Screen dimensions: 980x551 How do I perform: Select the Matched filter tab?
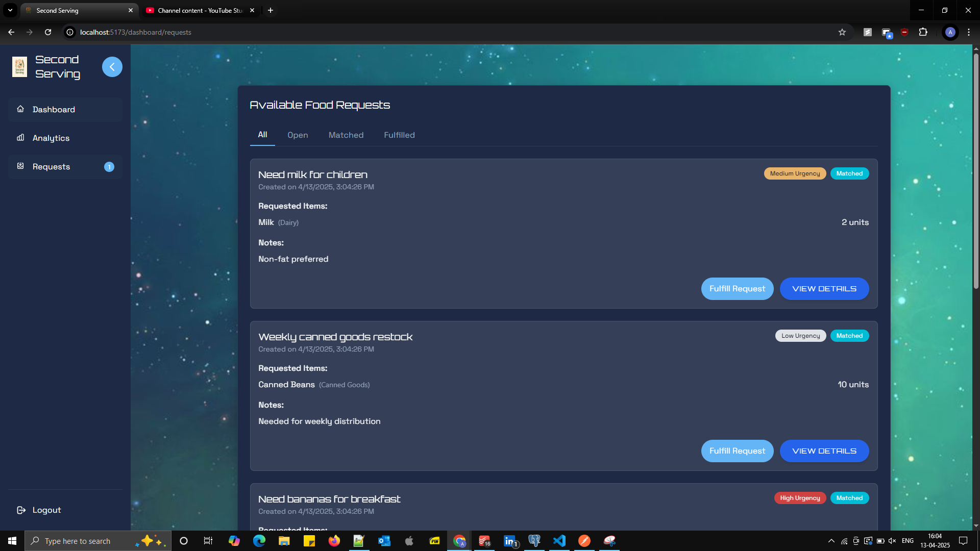click(x=346, y=135)
